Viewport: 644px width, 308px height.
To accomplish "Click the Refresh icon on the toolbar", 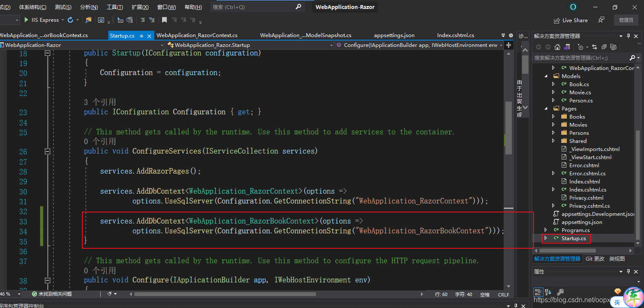I will (70, 20).
